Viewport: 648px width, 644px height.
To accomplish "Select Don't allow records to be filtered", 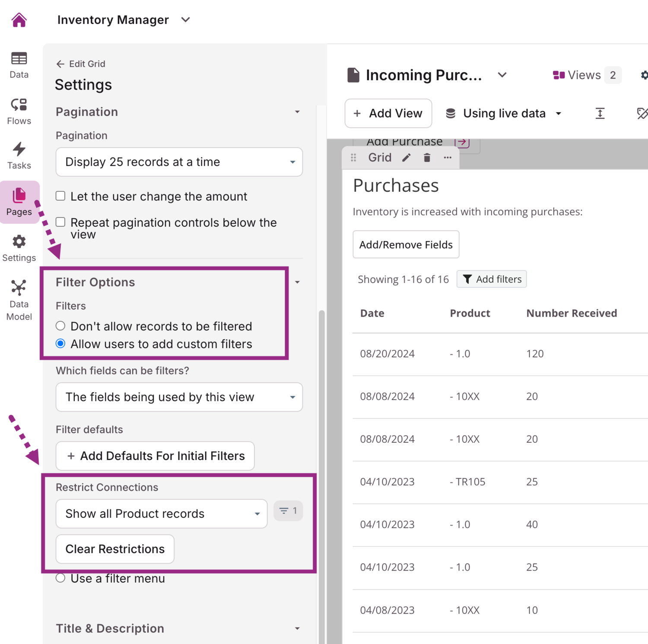I will (61, 326).
